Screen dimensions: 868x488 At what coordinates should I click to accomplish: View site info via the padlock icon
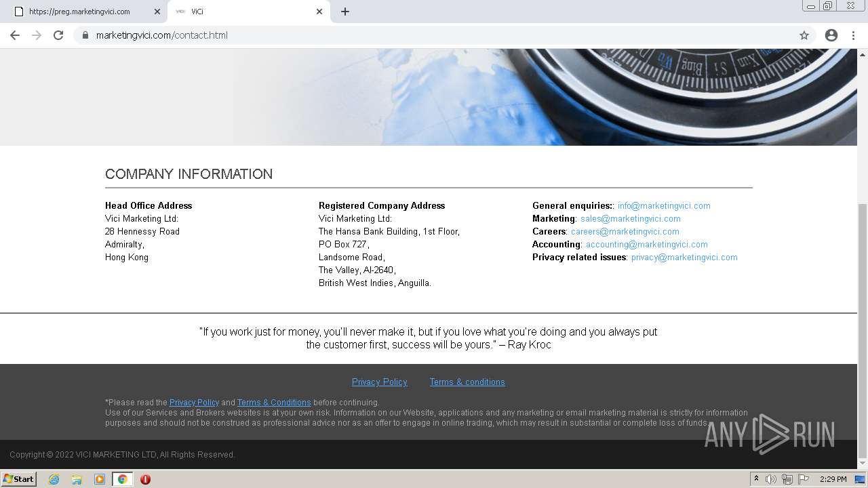85,35
